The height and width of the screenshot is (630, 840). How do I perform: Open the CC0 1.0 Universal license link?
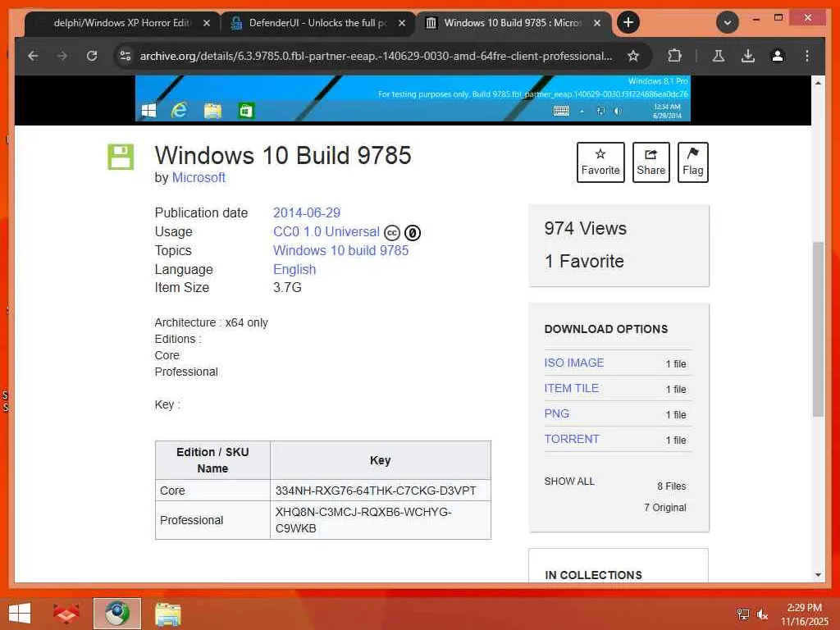326,231
